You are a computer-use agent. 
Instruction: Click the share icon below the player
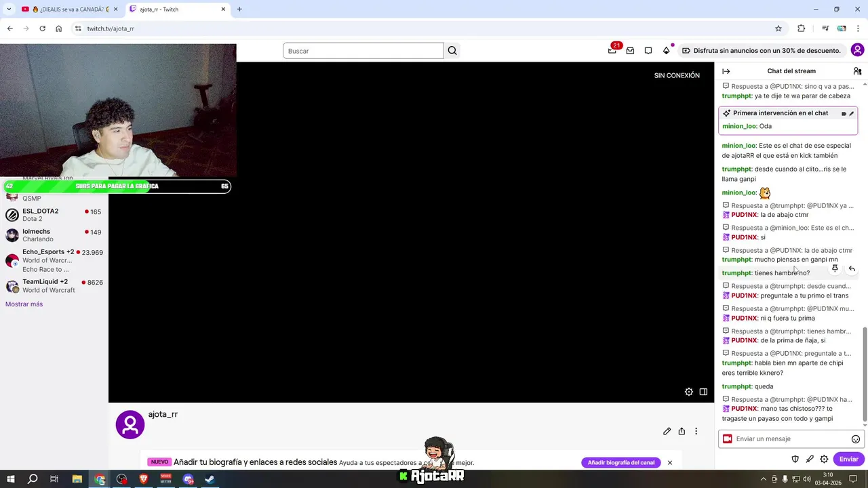[x=682, y=431]
